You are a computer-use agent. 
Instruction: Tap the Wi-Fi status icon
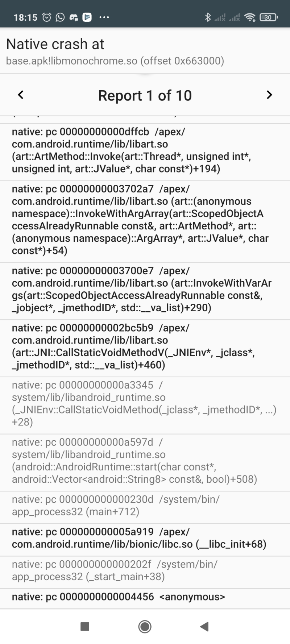click(250, 17)
